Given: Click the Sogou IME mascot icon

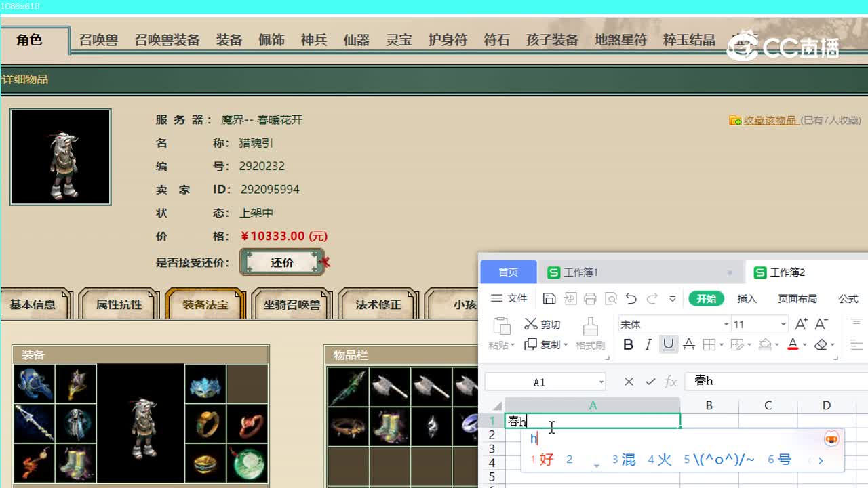Looking at the screenshot, I should point(831,439).
